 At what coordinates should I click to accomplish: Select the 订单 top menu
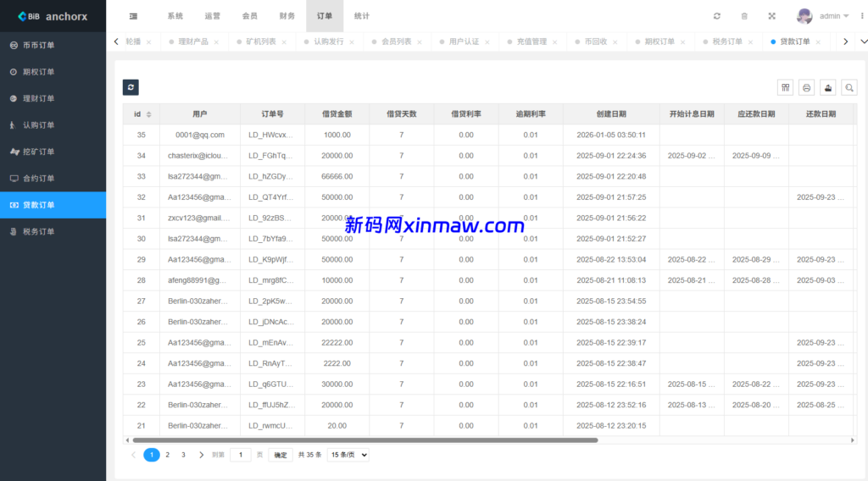click(x=325, y=16)
